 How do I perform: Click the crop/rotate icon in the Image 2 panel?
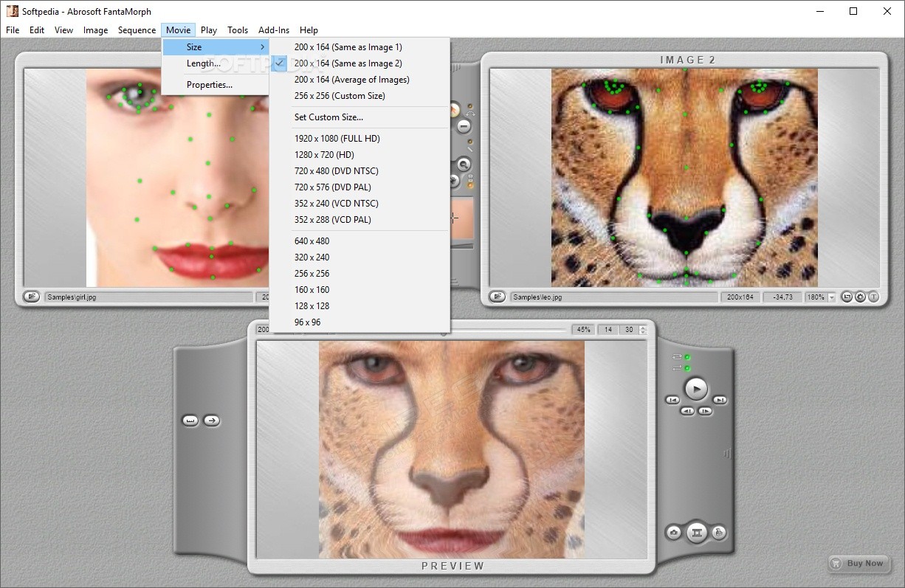tap(847, 297)
